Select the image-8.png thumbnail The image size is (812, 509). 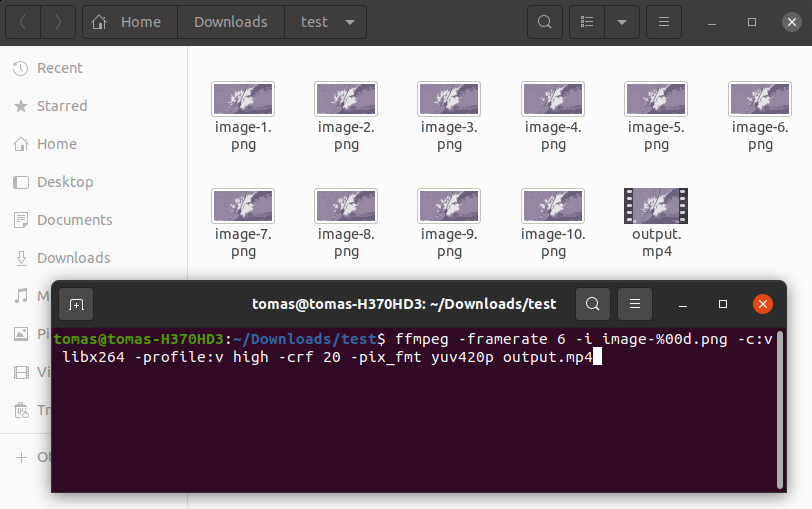(346, 206)
